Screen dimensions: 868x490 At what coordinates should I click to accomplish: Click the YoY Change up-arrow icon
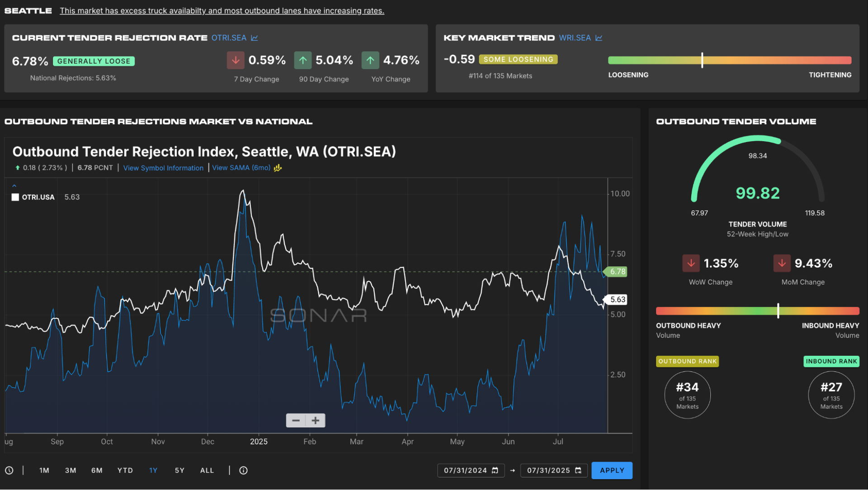(x=370, y=60)
